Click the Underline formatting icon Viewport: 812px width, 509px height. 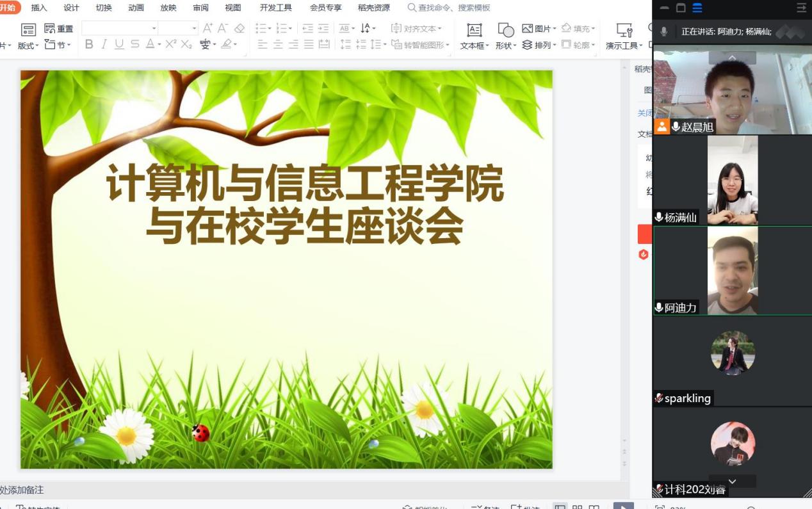(x=119, y=44)
